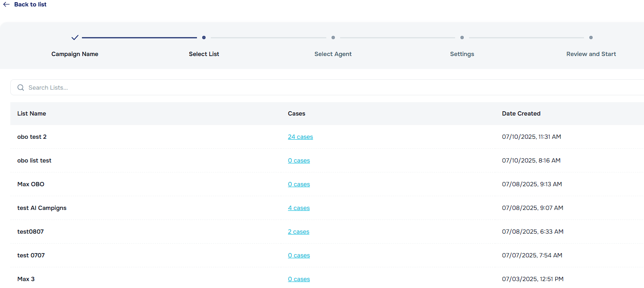Click the Settings step dot

pos(462,38)
